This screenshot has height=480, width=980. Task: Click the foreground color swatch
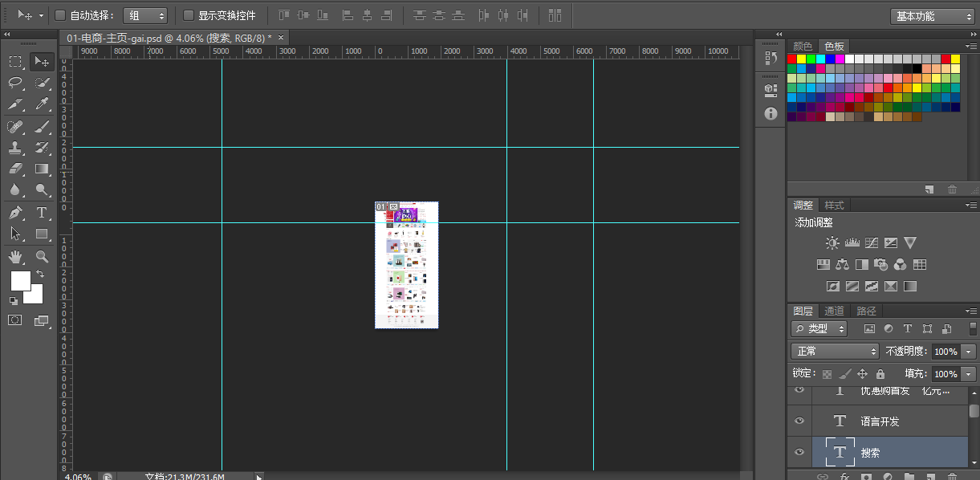pos(20,280)
